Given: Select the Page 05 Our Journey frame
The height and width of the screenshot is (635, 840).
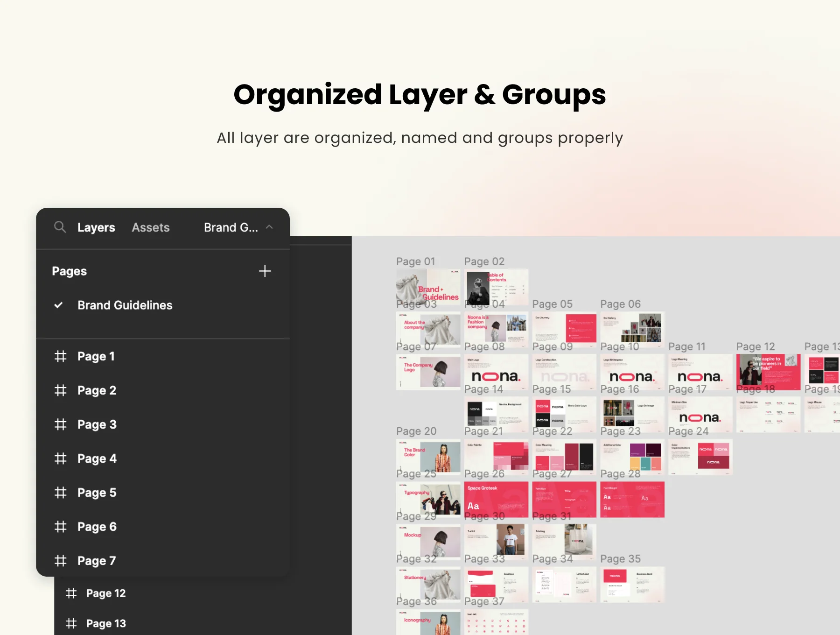Looking at the screenshot, I should point(564,329).
